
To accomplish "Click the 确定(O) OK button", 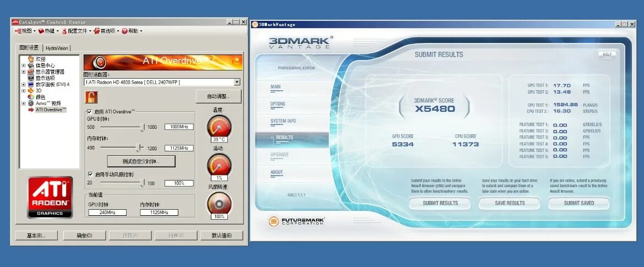I will pos(84,236).
